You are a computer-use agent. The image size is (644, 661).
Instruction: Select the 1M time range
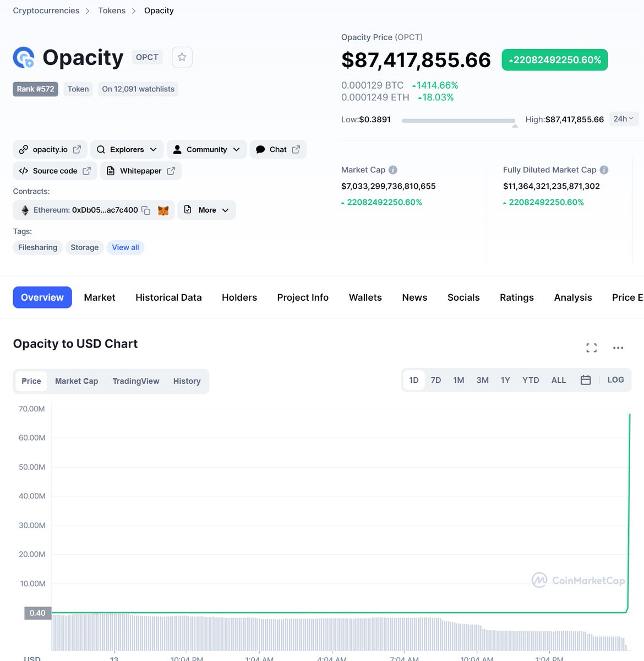pos(459,380)
